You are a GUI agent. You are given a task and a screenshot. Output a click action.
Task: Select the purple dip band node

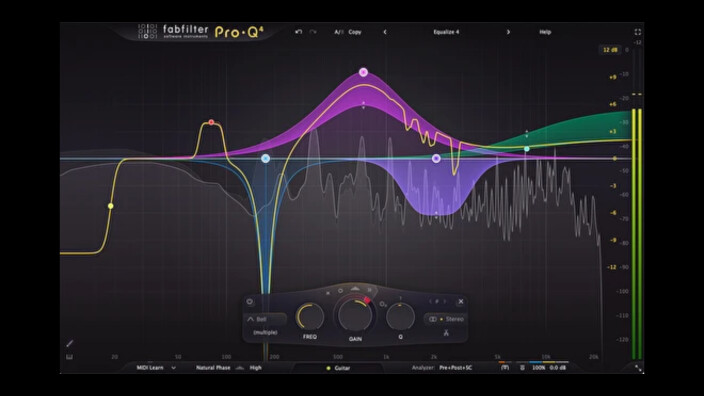pyautogui.click(x=436, y=158)
